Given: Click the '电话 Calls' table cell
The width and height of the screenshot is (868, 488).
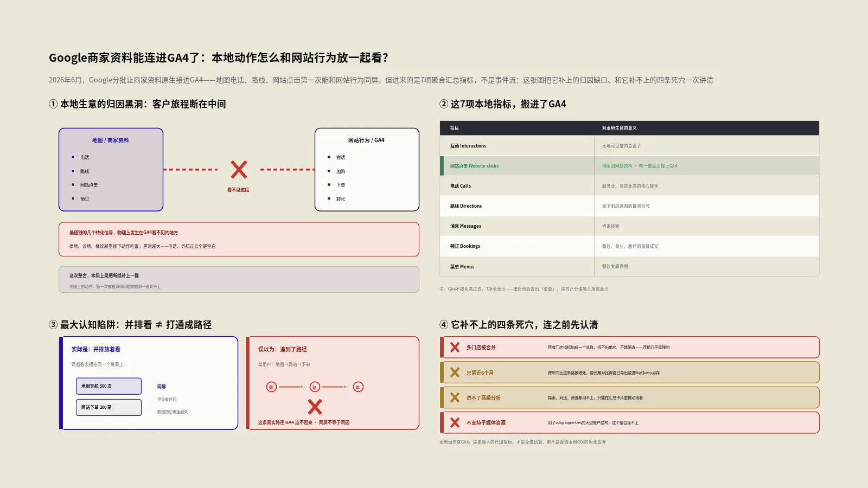Looking at the screenshot, I should pyautogui.click(x=517, y=186).
